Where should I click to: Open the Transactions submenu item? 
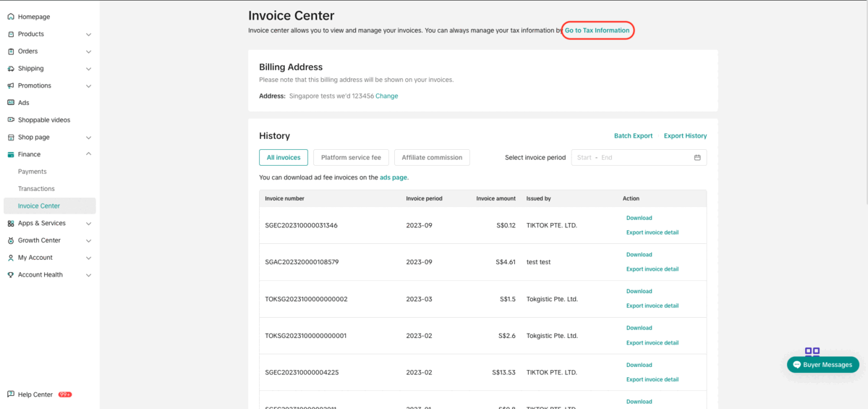coord(36,189)
